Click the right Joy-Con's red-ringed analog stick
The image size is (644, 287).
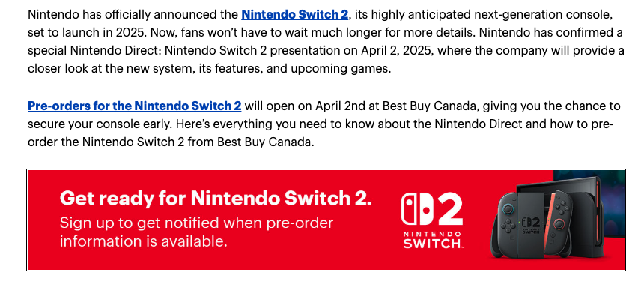pyautogui.click(x=559, y=225)
